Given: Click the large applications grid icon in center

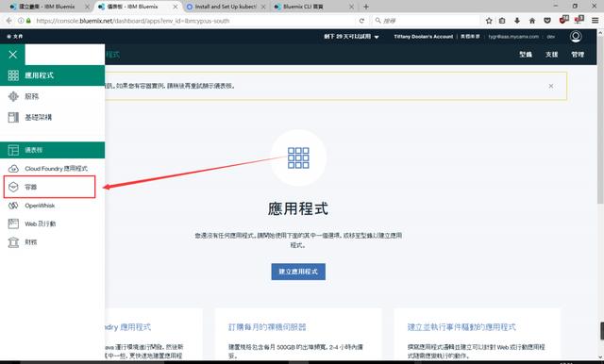Looking at the screenshot, I should point(298,157).
